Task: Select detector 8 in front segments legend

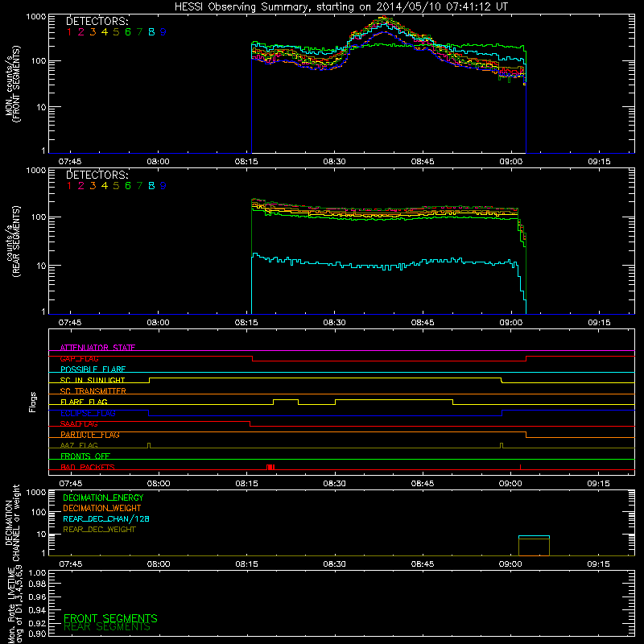Action: coord(151,32)
